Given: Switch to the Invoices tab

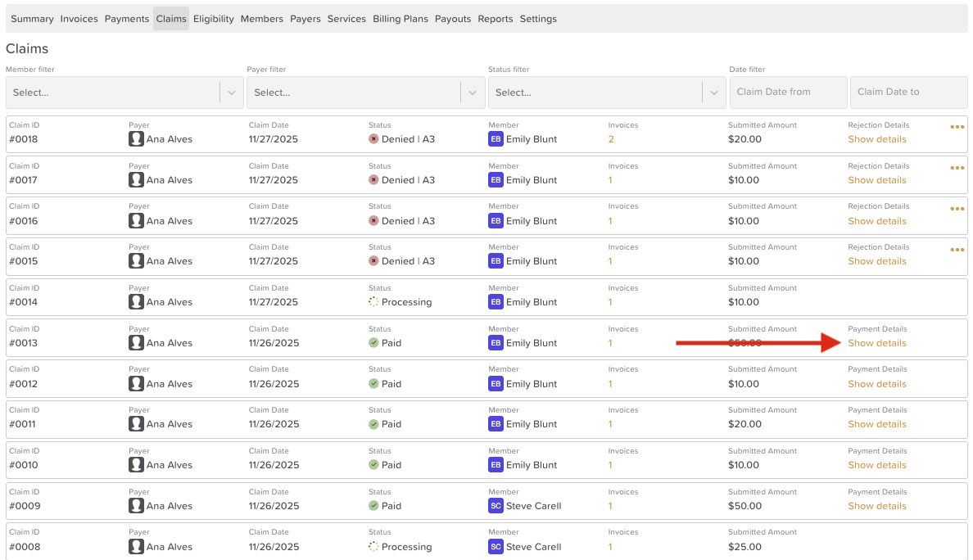Looking at the screenshot, I should point(79,19).
